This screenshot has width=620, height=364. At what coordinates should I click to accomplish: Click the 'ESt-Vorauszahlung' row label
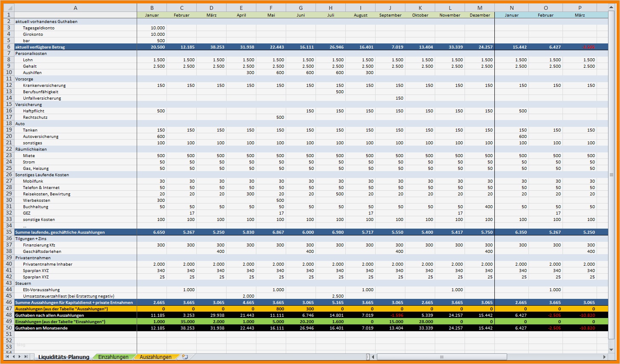(75, 289)
